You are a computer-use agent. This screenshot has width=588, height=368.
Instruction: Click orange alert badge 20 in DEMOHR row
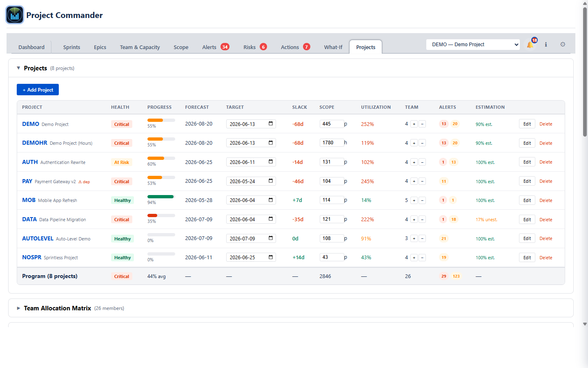(455, 143)
